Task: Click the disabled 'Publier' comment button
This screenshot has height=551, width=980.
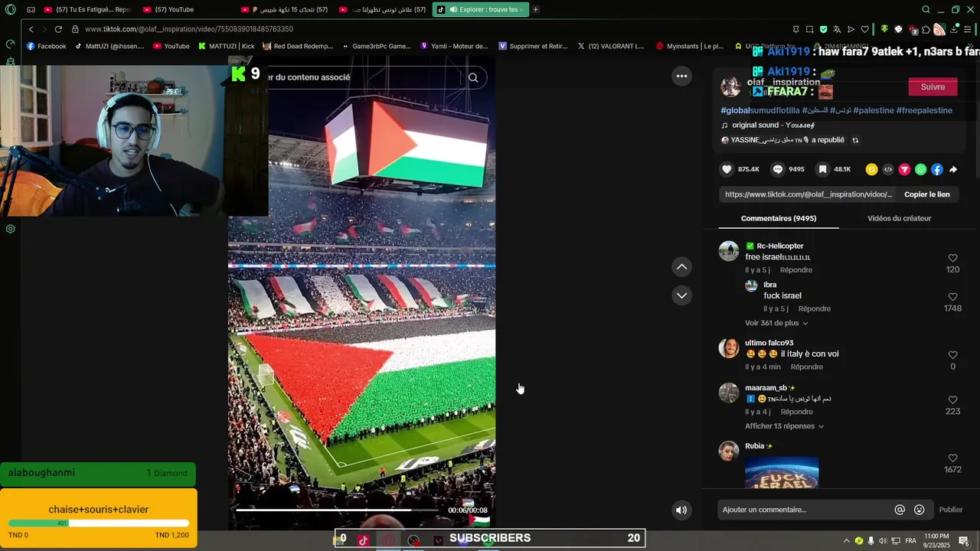Action: [951, 510]
